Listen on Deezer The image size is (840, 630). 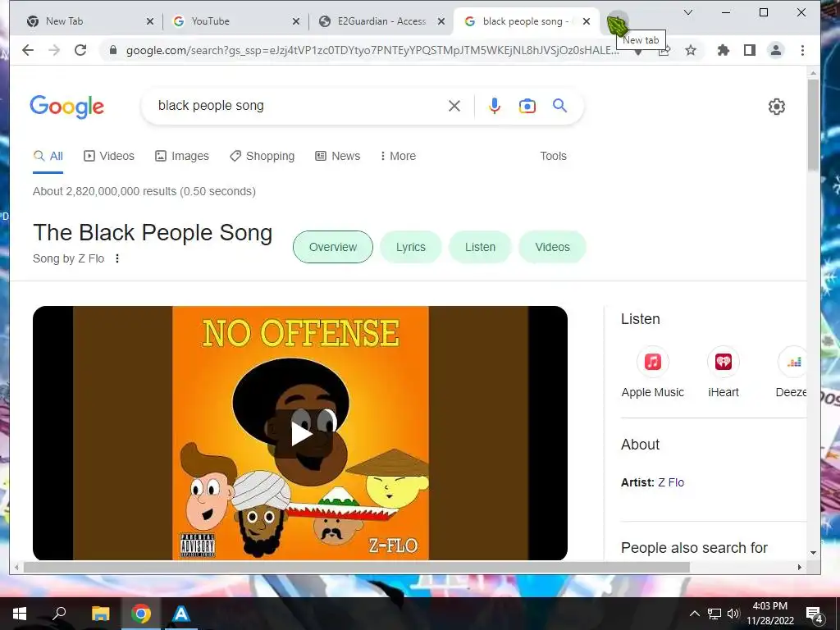[x=792, y=372]
